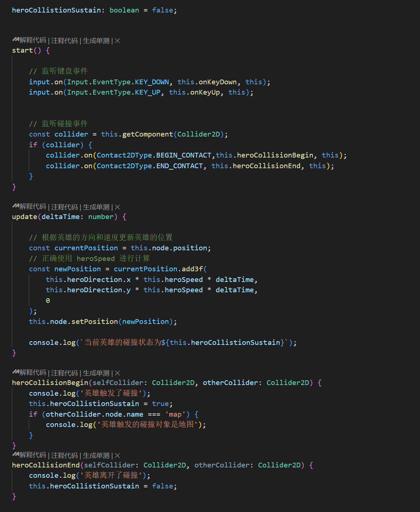Screen dimensions: 420x512
Task: Click 'selfCollider' parameter in heroCollisionBegin signature
Action: point(118,382)
